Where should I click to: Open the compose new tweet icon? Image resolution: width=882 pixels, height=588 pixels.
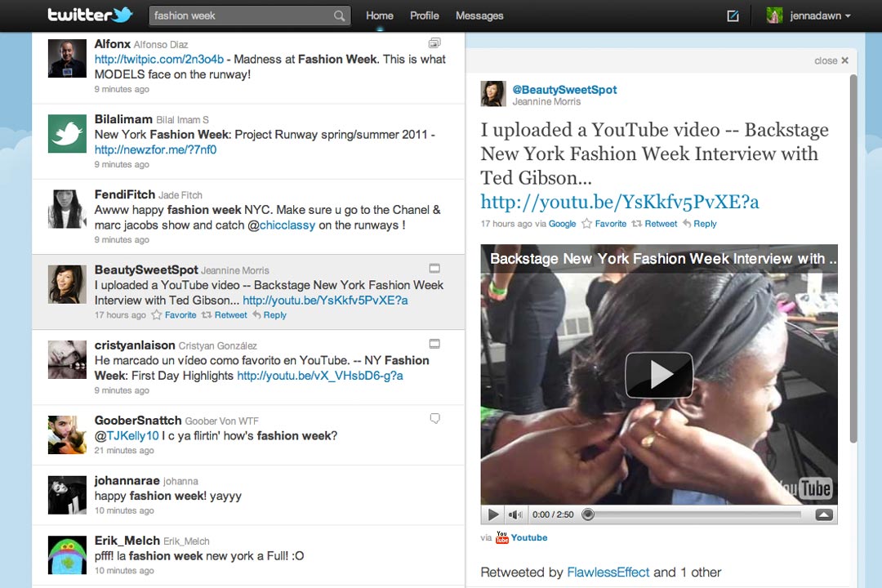733,16
